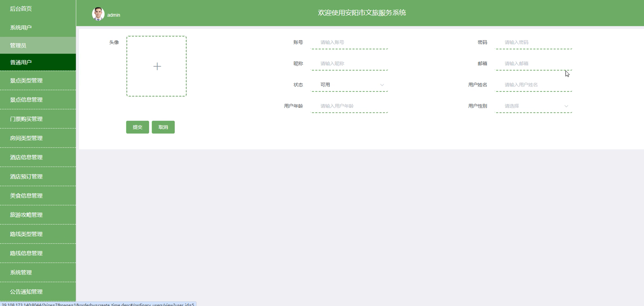Focus the 账号 input field
The image size is (644, 306).
[x=349, y=42]
